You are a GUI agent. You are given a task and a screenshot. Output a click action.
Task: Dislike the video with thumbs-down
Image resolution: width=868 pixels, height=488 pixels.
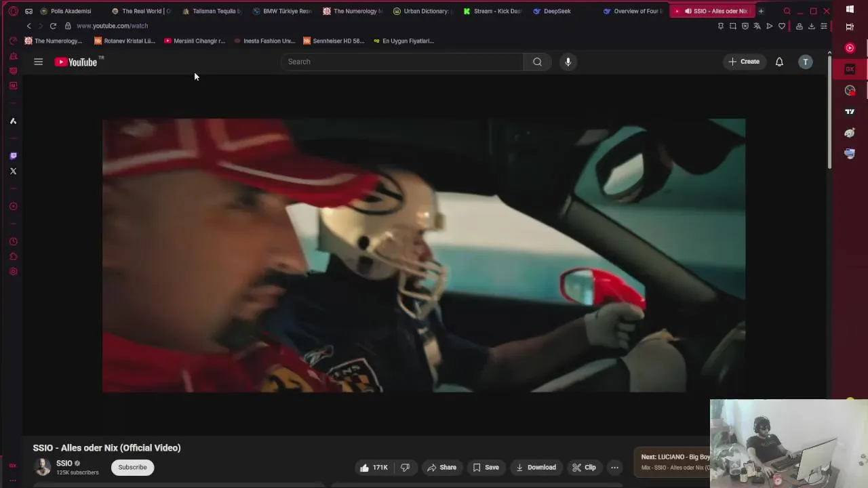(406, 468)
